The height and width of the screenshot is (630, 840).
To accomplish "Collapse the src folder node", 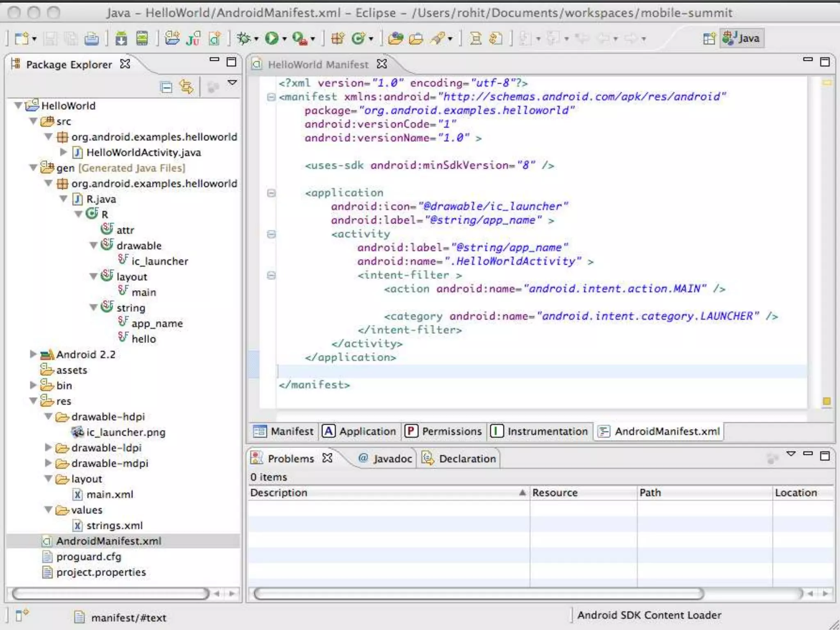I will coord(33,121).
